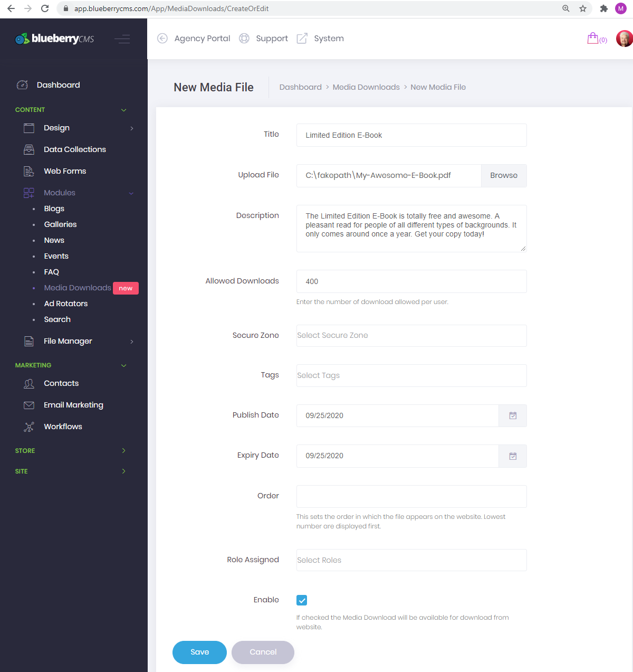Click the Data Collections icon
The height and width of the screenshot is (672, 633).
coord(29,150)
